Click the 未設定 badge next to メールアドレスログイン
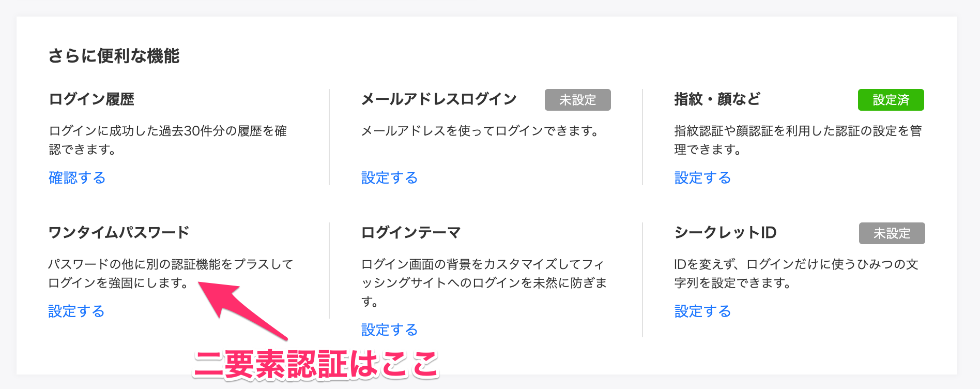This screenshot has width=980, height=389. tap(578, 99)
